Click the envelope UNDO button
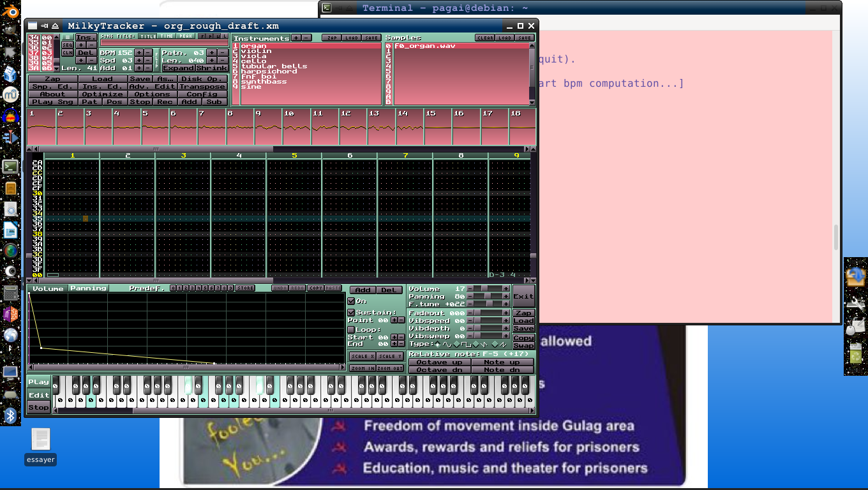Viewport: 868px width, 490px height. 280,288
